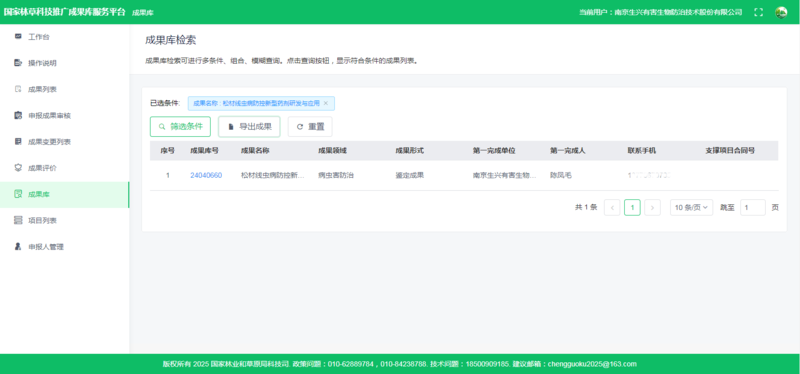Click the 成果库检索 page heading
800x374 pixels.
170,40
